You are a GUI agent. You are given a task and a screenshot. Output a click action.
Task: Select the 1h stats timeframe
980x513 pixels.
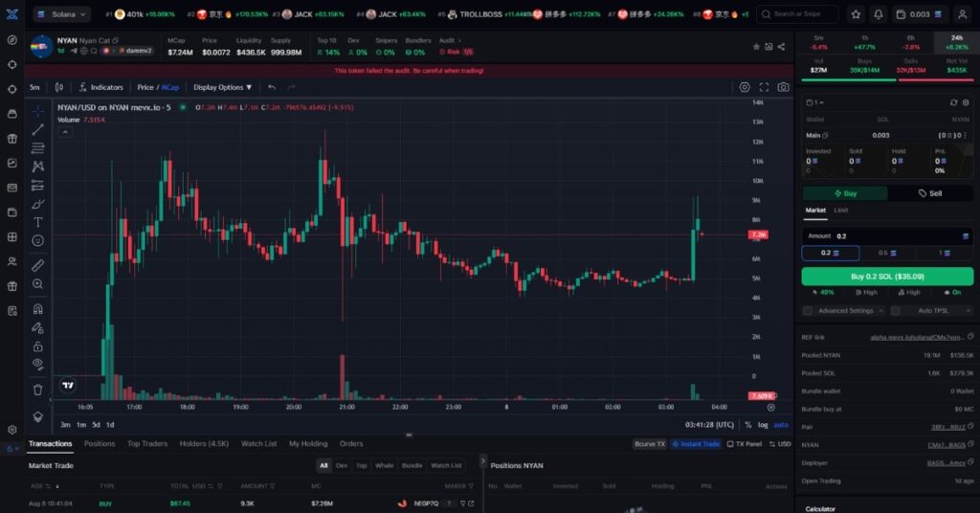pyautogui.click(x=864, y=42)
